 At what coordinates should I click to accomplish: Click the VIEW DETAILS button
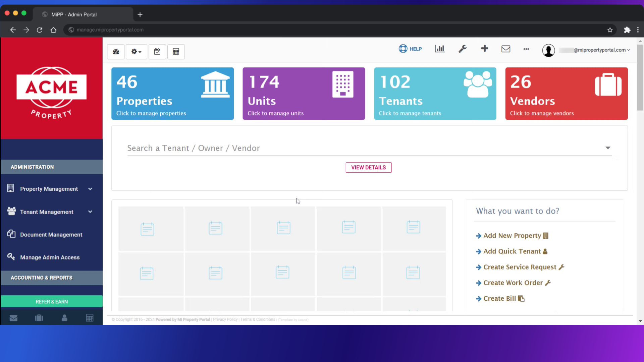point(368,167)
